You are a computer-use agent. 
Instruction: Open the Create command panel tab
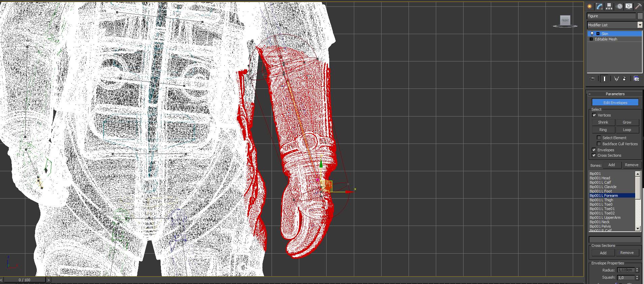(x=590, y=6)
